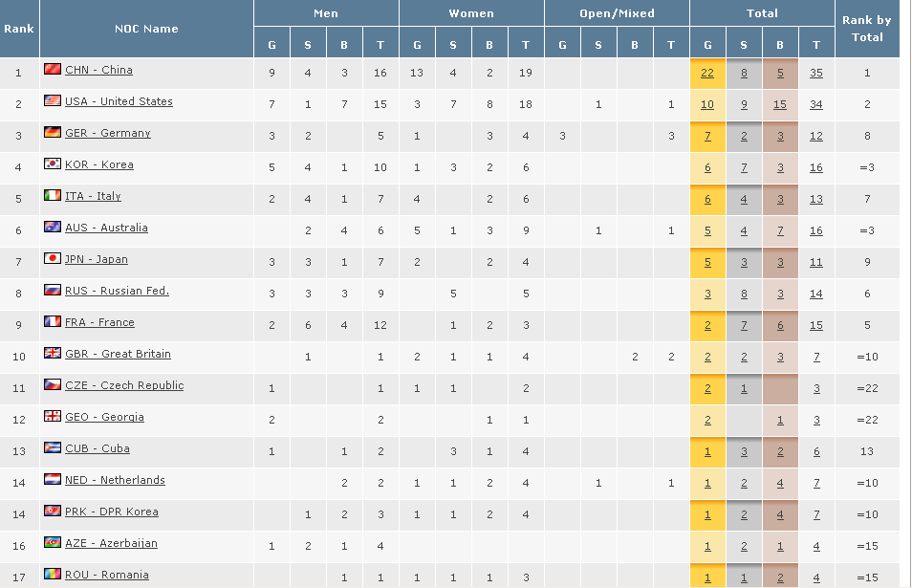Click the Germany flag icon

pyautogui.click(x=54, y=133)
